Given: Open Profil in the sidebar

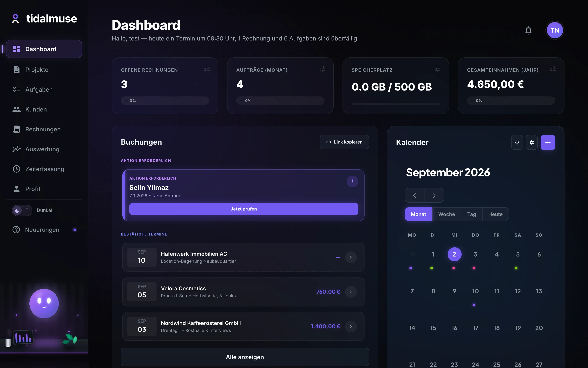Looking at the screenshot, I should [x=44, y=189].
